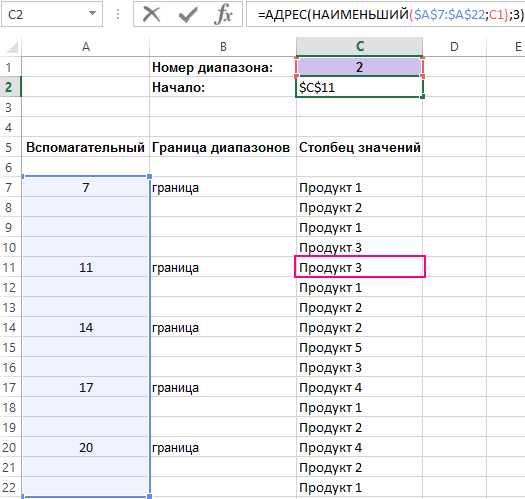Screen dimensions: 525x499
Task: Select all cells via corner triangle
Action: pyautogui.click(x=12, y=47)
